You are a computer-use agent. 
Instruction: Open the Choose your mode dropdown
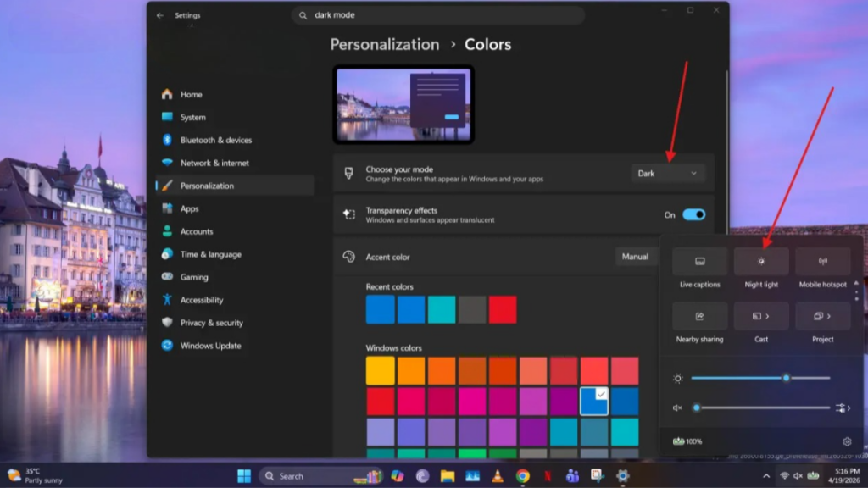pyautogui.click(x=668, y=173)
